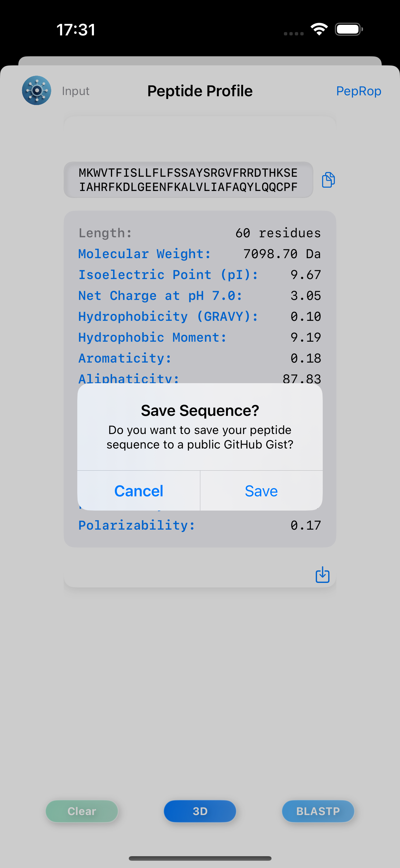Open Net Charge at pH 7.0 info

coord(160,295)
